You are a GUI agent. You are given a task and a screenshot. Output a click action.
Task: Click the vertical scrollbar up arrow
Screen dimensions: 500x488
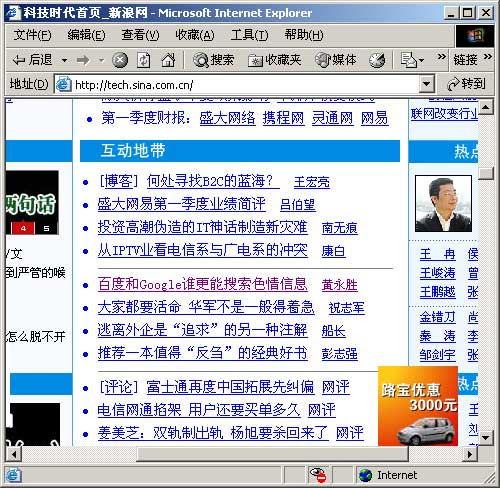click(486, 107)
